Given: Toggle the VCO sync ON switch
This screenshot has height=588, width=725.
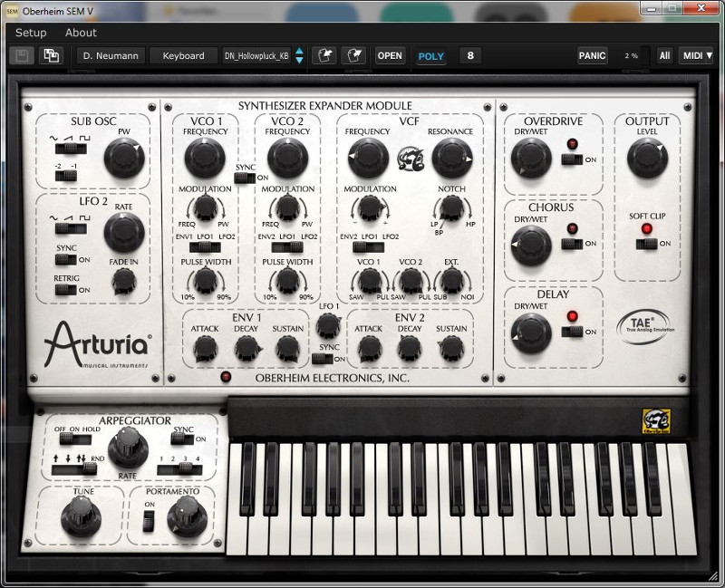Looking at the screenshot, I should click(245, 178).
